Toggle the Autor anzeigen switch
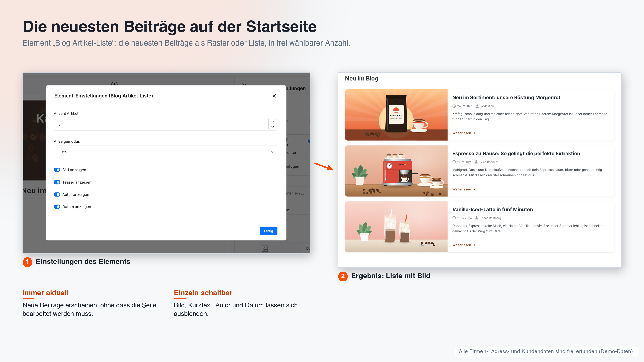This screenshot has width=644, height=362. click(57, 195)
